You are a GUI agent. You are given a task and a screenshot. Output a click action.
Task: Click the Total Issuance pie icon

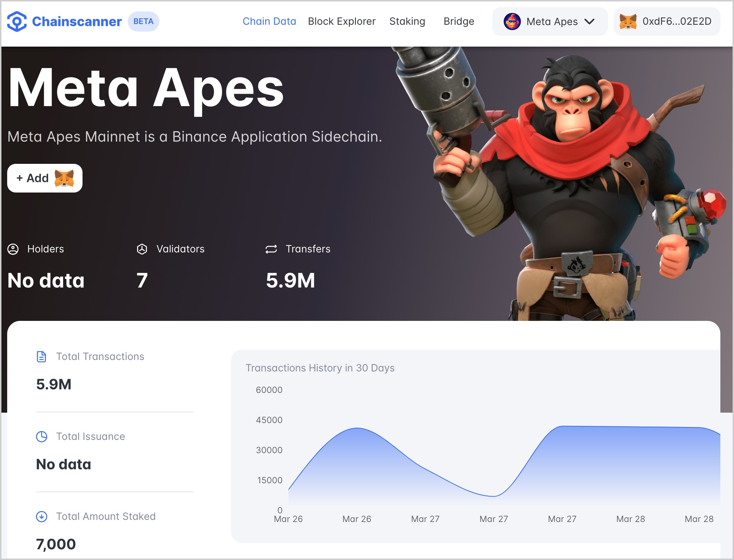(42, 437)
